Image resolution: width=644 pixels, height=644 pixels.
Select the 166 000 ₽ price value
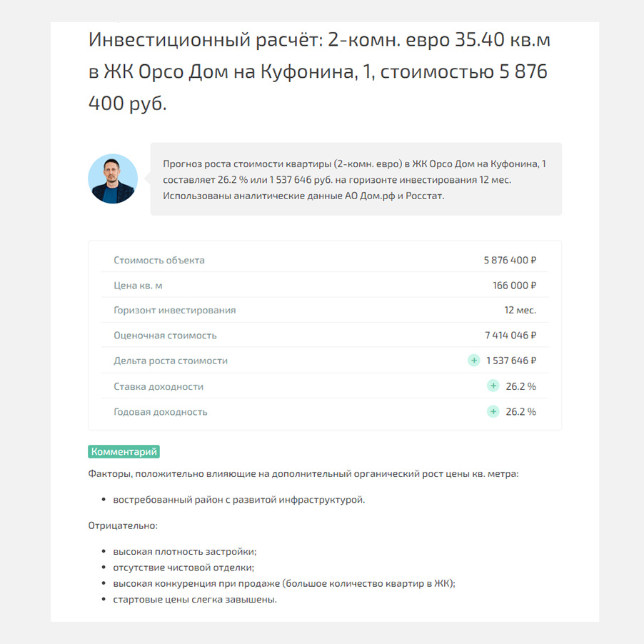[514, 286]
